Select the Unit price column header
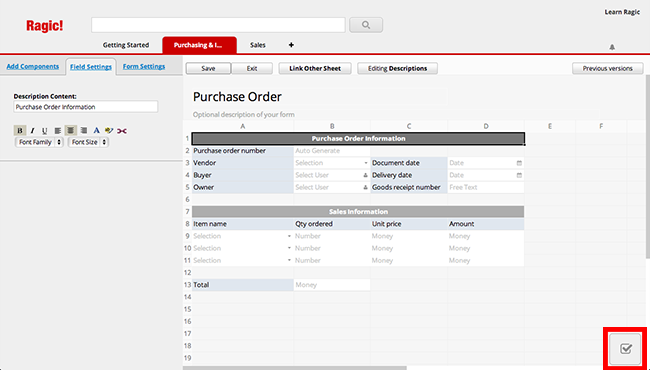The height and width of the screenshot is (370, 650). click(x=409, y=224)
